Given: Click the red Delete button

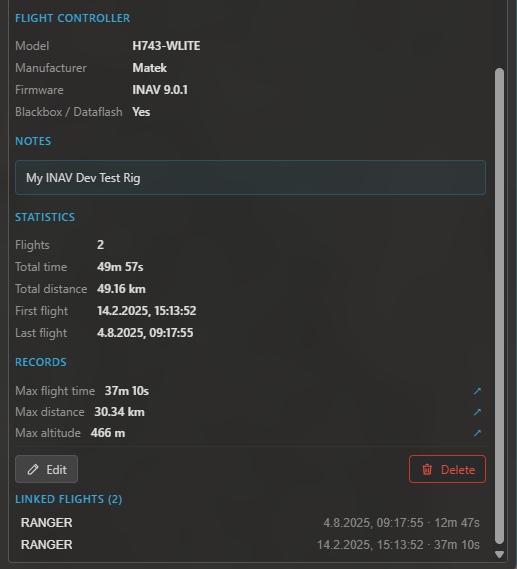Looking at the screenshot, I should [447, 469].
